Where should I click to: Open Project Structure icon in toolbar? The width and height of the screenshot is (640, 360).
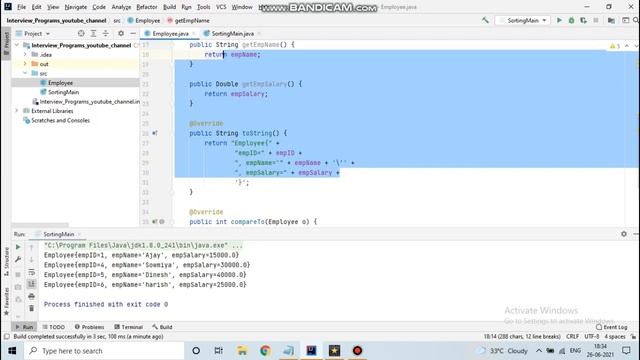[611, 20]
